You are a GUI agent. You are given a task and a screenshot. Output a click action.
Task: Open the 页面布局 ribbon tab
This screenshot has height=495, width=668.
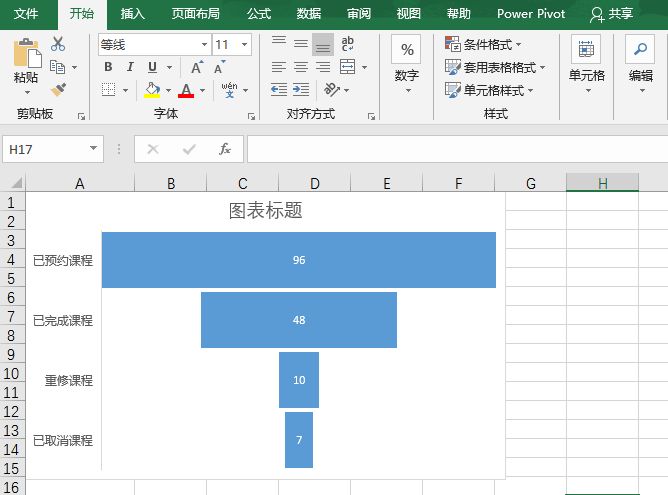pos(195,14)
